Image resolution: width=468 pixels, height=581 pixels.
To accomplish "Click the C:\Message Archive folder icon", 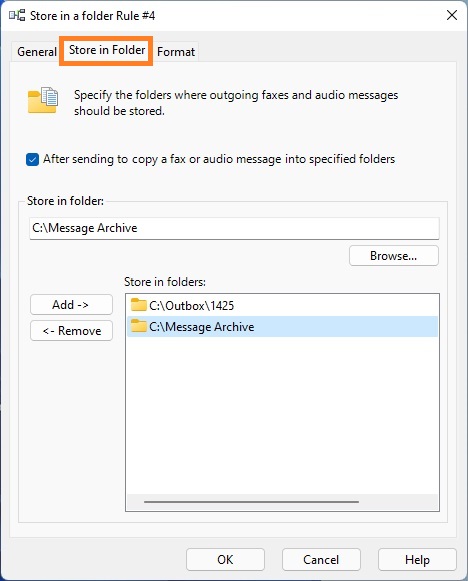I will tap(139, 326).
